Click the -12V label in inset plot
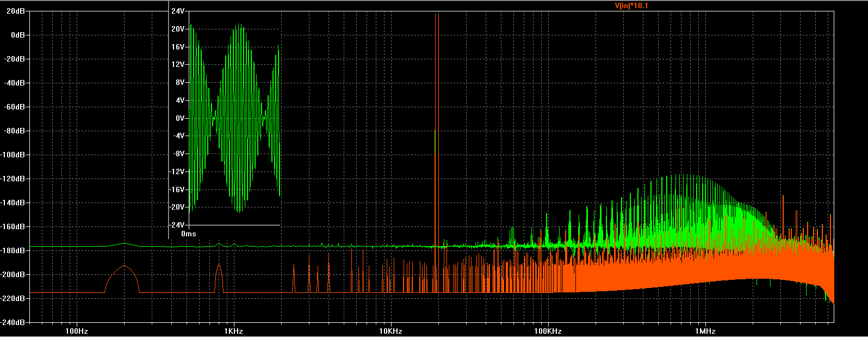 tap(177, 171)
